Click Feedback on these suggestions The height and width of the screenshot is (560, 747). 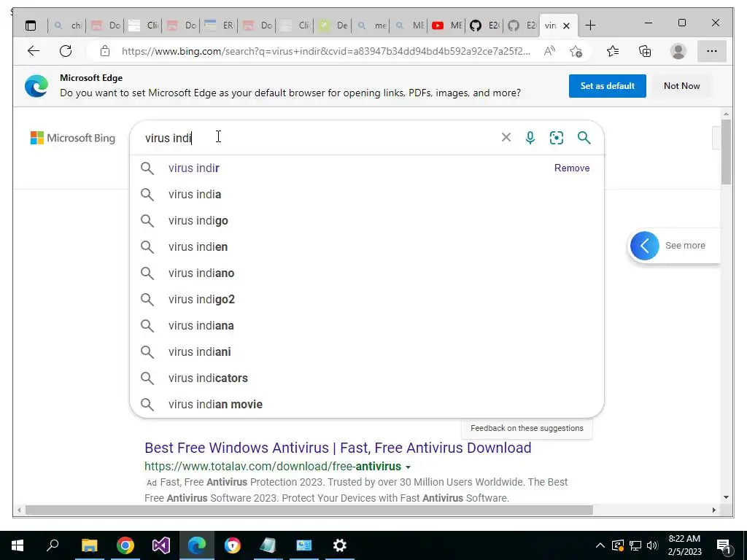527,428
